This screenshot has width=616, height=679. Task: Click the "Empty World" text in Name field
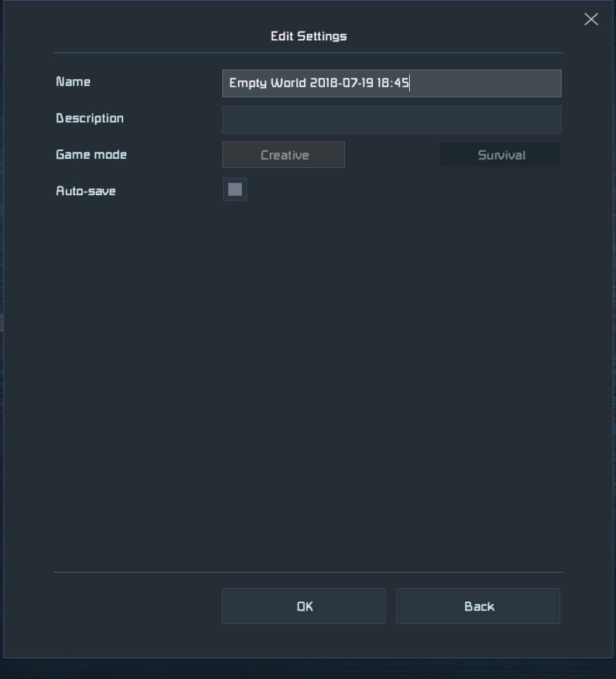tap(267, 84)
